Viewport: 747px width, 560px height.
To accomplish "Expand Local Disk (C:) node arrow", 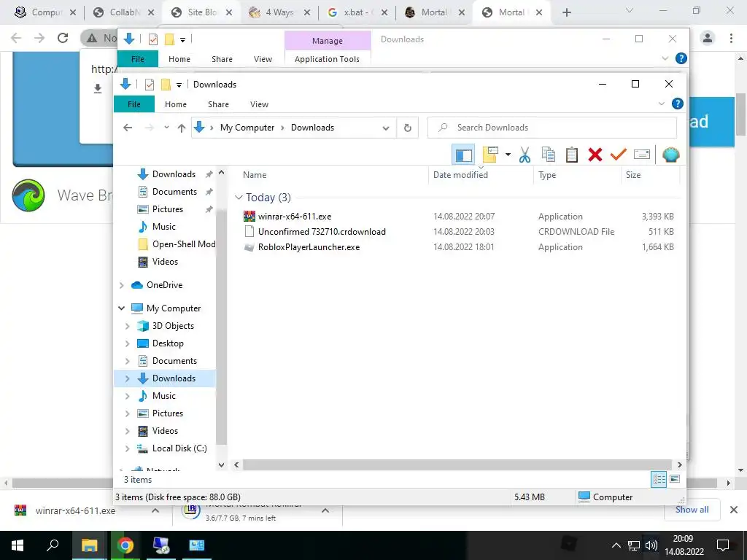I will (127, 448).
